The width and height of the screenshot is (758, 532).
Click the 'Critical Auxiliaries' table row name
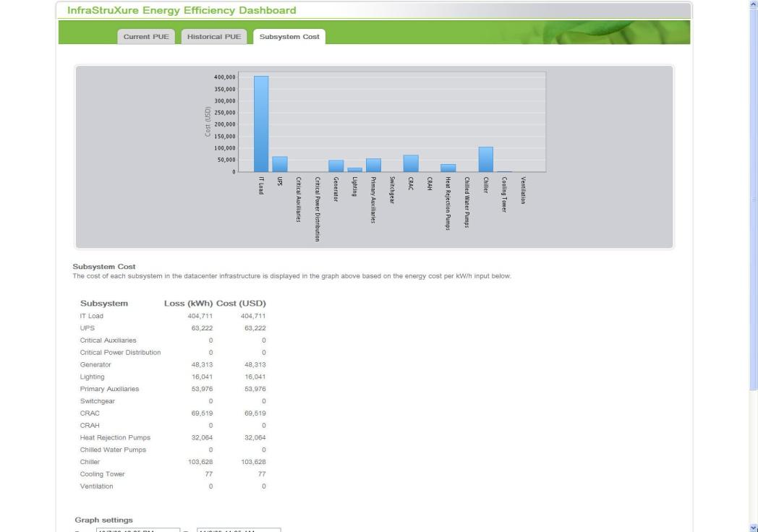pyautogui.click(x=108, y=340)
